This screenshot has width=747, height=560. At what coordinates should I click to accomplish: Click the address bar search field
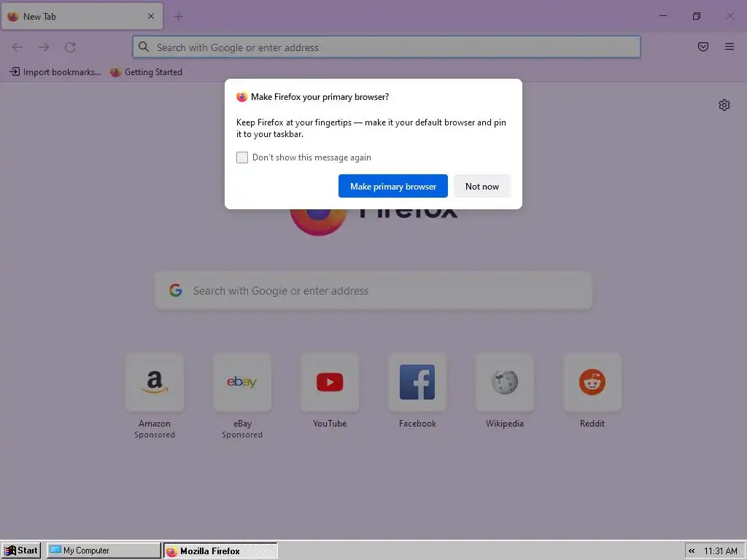point(387,47)
